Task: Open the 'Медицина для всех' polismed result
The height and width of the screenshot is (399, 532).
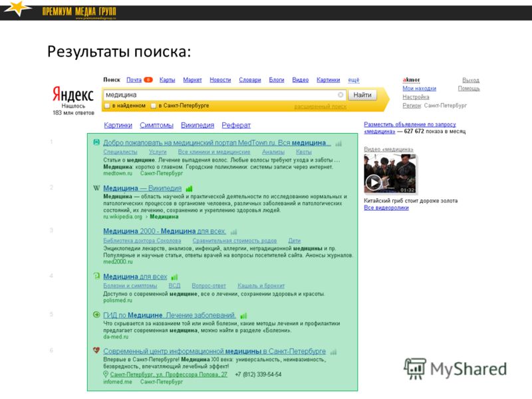Action: coord(135,277)
